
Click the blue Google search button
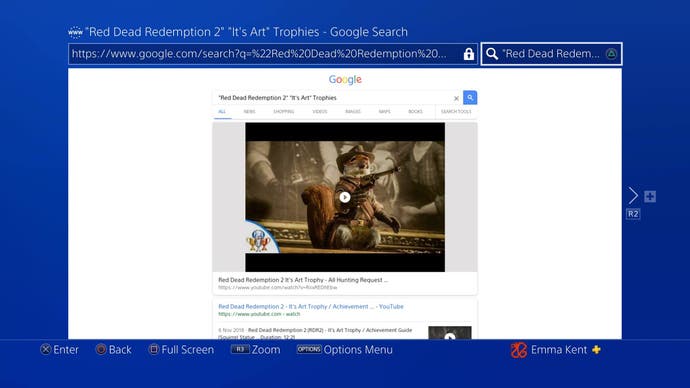470,98
